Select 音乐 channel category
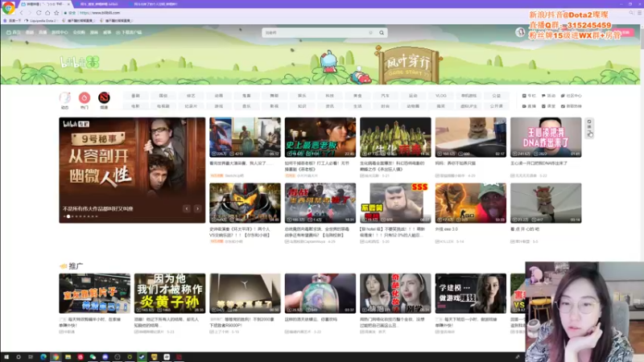Viewport: 644px width, 362px height. tap(246, 106)
